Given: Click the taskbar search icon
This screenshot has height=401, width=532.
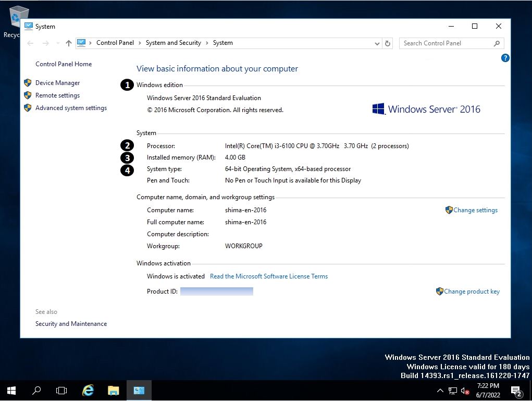Looking at the screenshot, I should 36,391.
